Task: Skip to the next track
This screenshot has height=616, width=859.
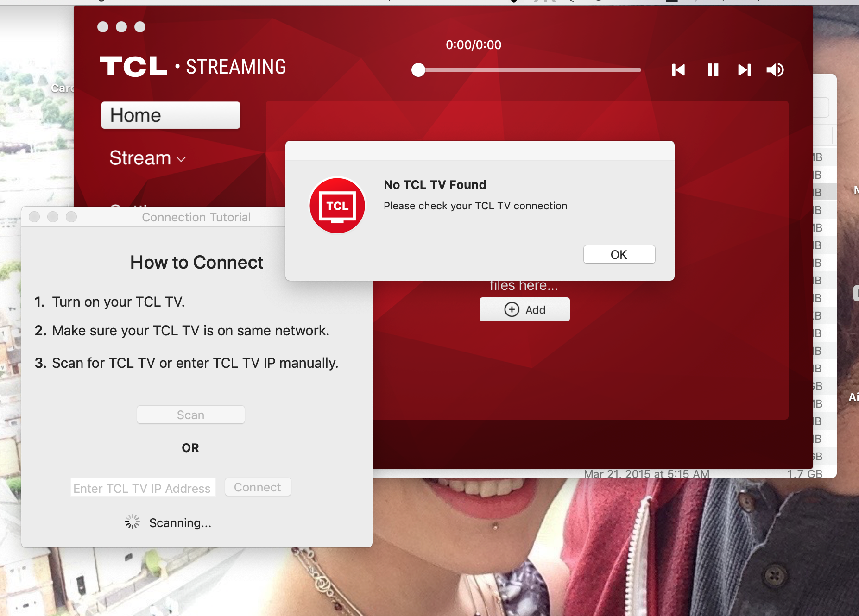Action: point(744,70)
